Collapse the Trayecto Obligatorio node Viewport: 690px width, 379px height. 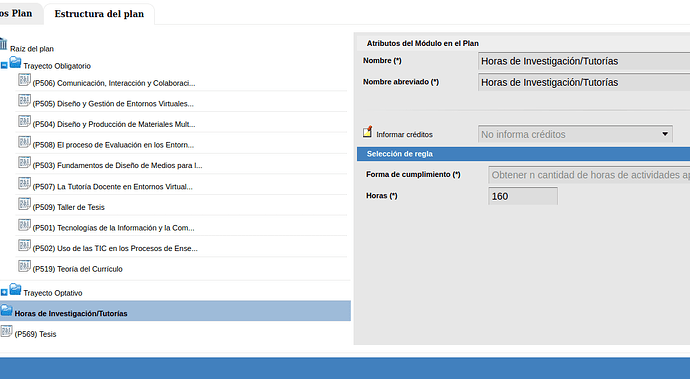[4, 66]
